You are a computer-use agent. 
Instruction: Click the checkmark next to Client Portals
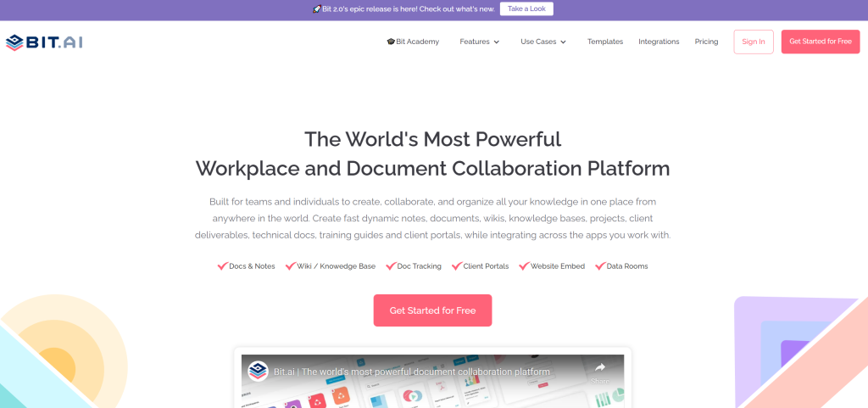pyautogui.click(x=457, y=266)
